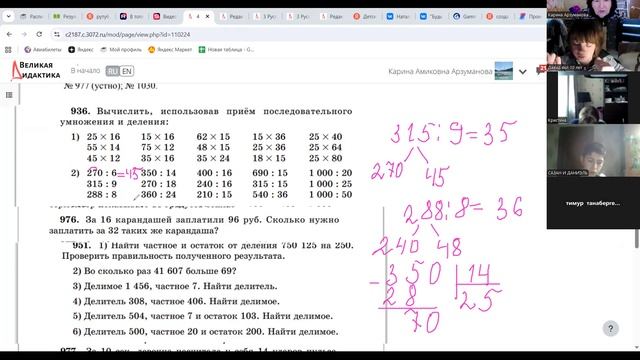Expand the user menu chevron
The height and width of the screenshot is (360, 640).
coord(523,72)
